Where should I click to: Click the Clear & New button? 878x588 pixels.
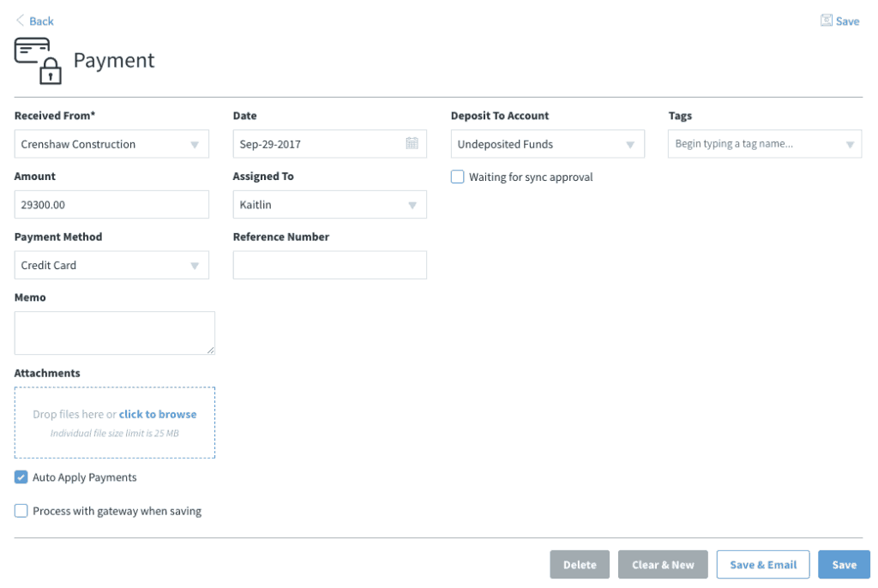click(x=663, y=565)
